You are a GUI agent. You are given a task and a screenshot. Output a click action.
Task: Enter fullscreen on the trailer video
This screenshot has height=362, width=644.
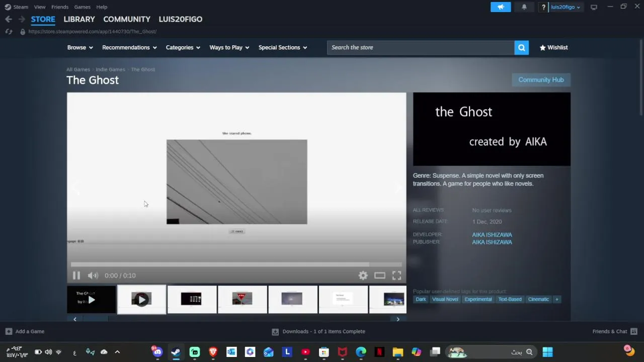[397, 276]
